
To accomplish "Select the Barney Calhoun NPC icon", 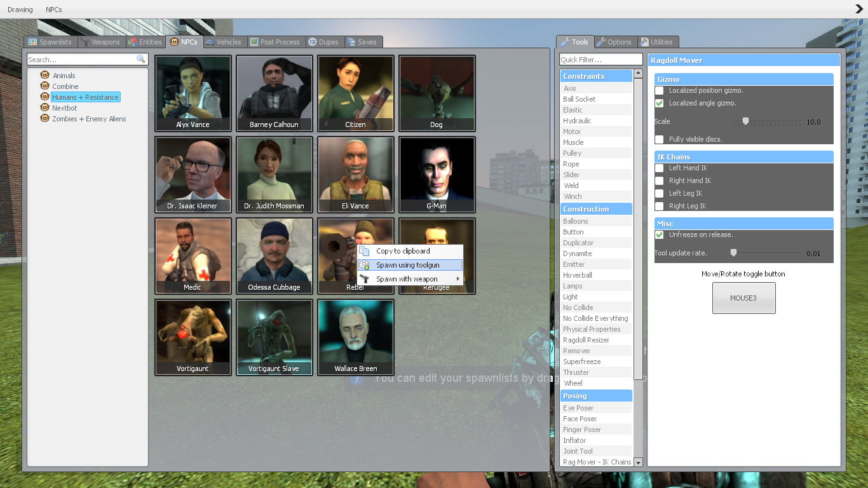I will click(x=275, y=93).
